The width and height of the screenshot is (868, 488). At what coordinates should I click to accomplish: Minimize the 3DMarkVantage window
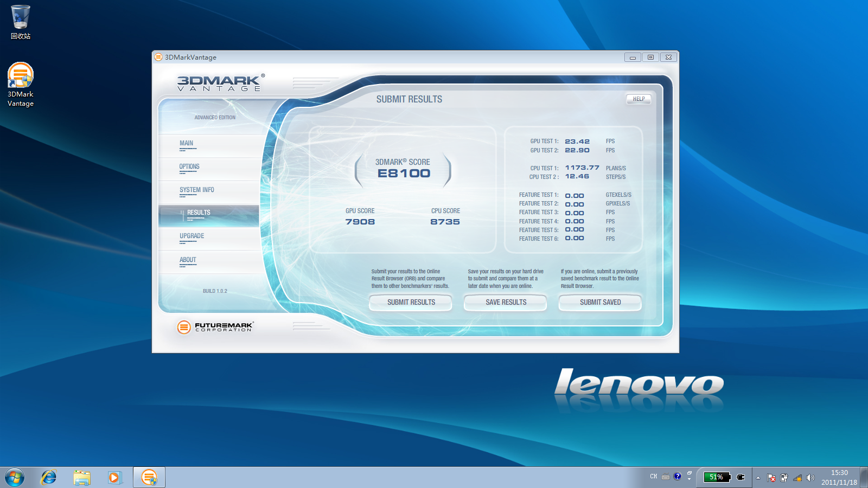[x=633, y=57]
